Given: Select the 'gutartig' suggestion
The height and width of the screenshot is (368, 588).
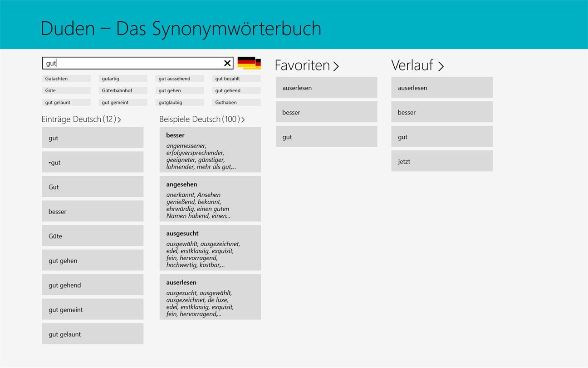Looking at the screenshot, I should 123,79.
